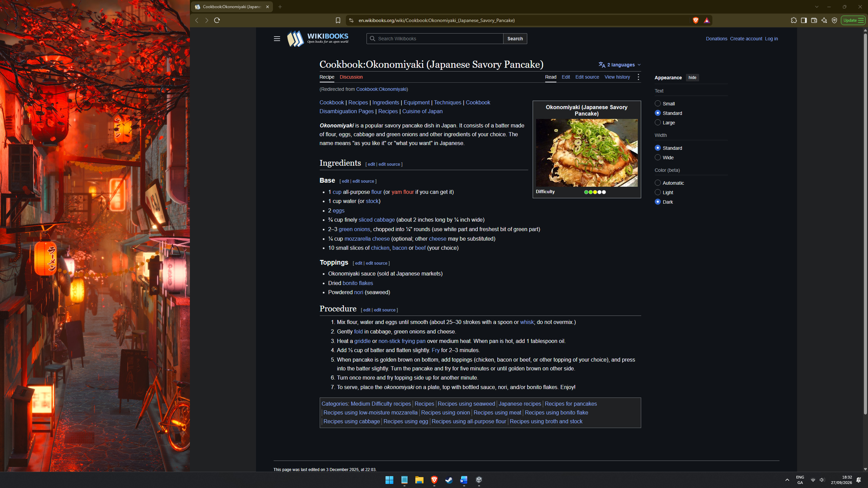Open Brave Wallet icon in toolbar
The height and width of the screenshot is (488, 868).
click(814, 20)
